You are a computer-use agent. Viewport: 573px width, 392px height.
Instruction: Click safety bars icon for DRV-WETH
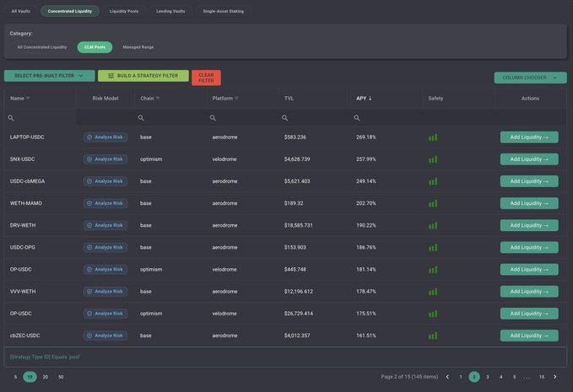click(433, 226)
